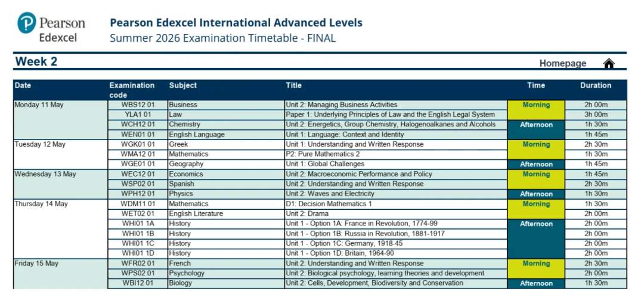Click the Duration column header
Image resolution: width=644 pixels, height=307 pixels.
point(595,85)
